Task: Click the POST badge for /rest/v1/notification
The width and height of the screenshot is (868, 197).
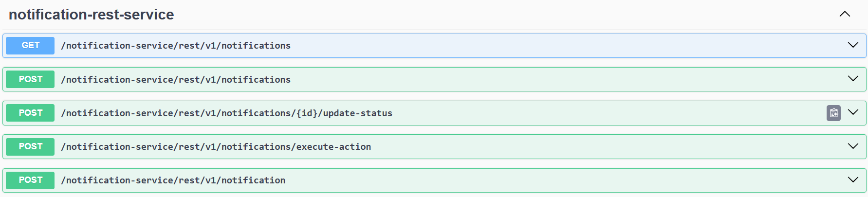Action: point(30,180)
